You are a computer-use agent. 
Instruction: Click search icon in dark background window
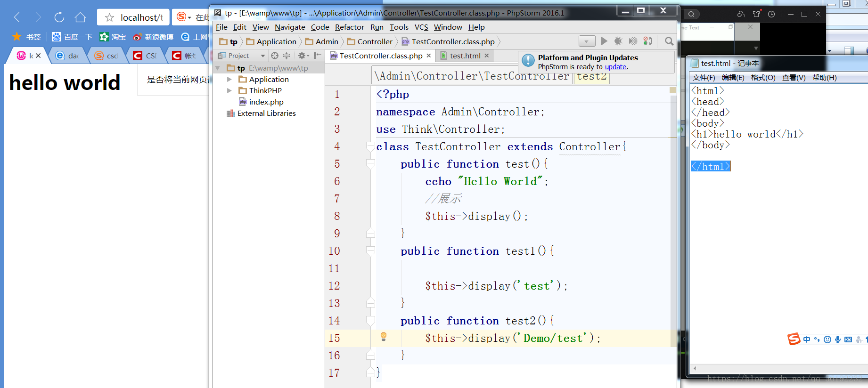(691, 14)
